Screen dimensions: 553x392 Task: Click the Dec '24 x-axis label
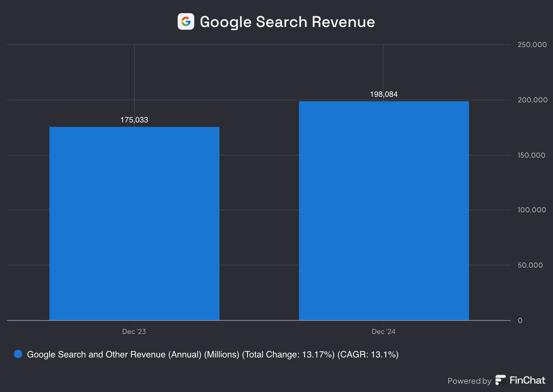coord(383,332)
